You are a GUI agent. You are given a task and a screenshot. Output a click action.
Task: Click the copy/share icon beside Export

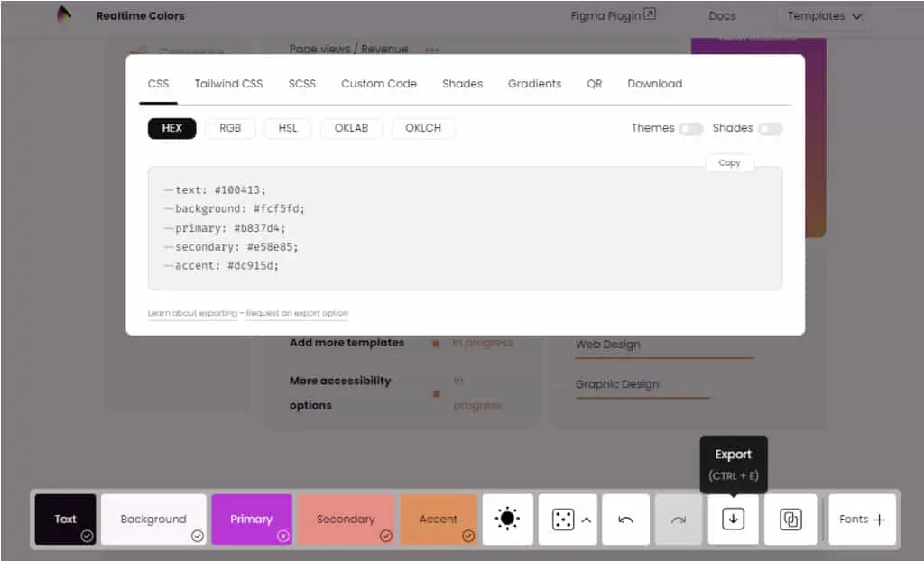[x=790, y=520]
